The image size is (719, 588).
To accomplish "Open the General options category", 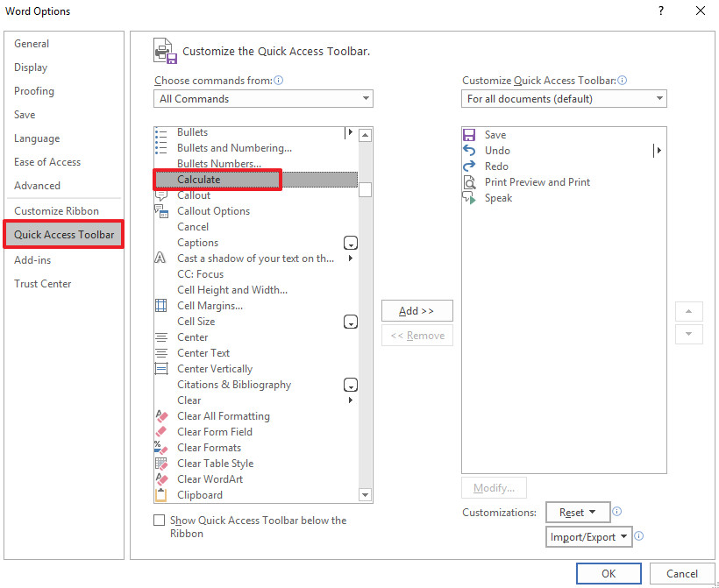I will pos(32,44).
